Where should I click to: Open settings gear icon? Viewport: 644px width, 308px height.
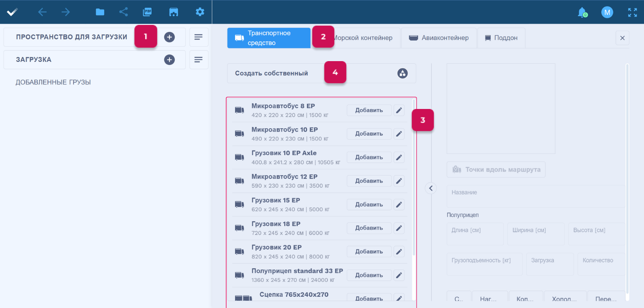coord(200,12)
